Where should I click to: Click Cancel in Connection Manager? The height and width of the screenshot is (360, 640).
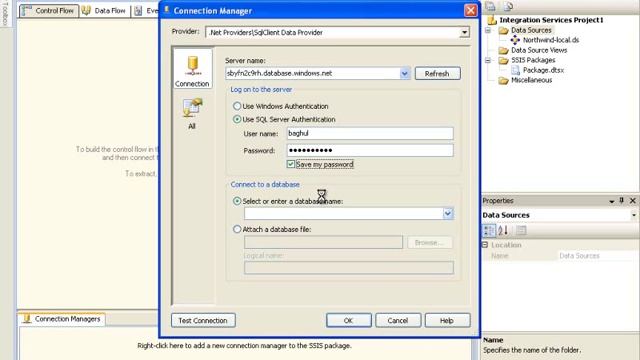point(398,320)
